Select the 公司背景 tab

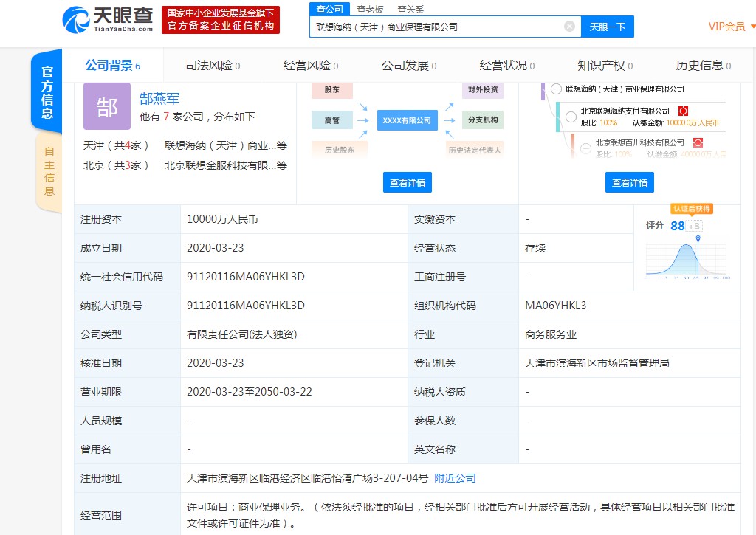coord(113,65)
